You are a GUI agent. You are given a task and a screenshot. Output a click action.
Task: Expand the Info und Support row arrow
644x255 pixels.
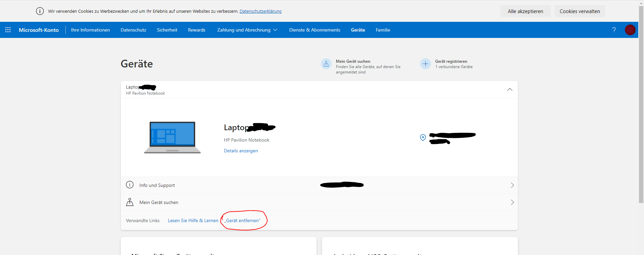512,185
